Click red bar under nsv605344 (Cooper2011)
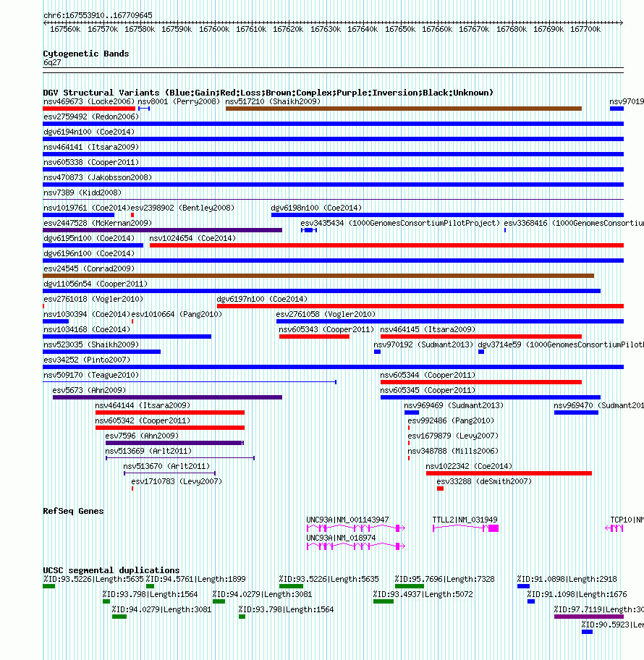644x660 pixels. [x=481, y=382]
